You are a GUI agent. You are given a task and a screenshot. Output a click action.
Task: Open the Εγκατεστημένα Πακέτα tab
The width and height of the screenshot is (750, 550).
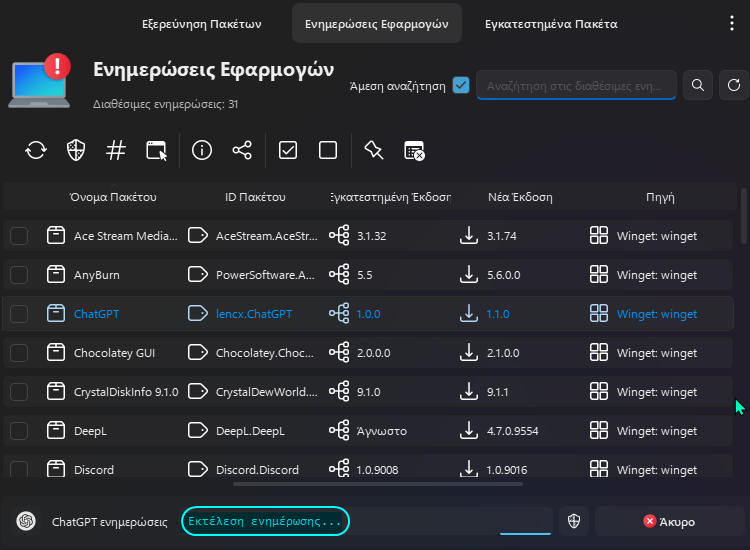click(x=551, y=23)
